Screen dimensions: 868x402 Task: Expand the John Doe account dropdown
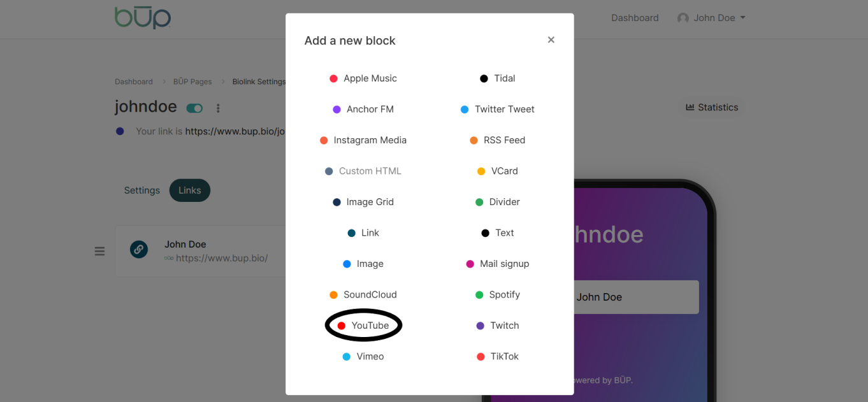(711, 18)
